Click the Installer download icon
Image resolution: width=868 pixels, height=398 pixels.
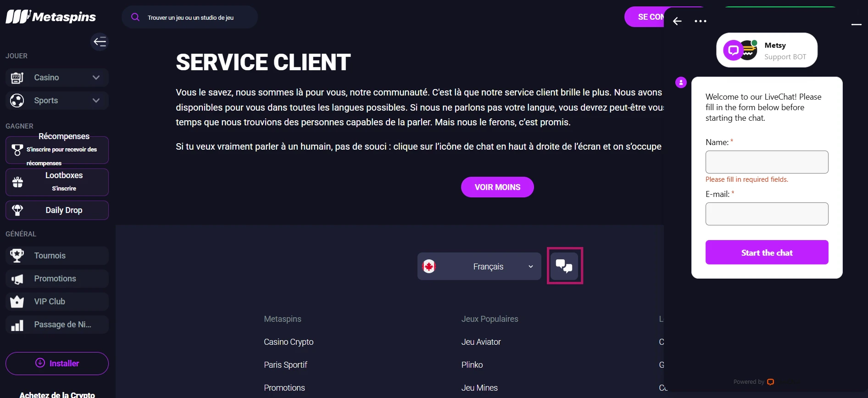[40, 363]
